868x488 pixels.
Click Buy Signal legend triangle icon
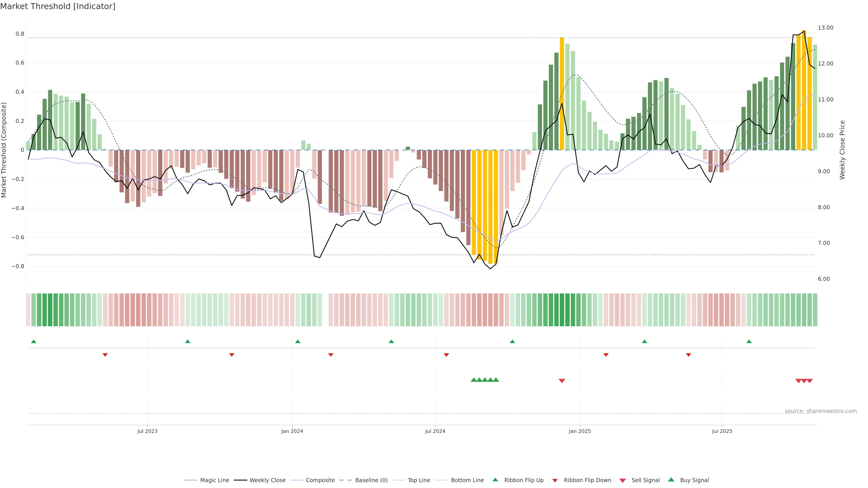671,480
